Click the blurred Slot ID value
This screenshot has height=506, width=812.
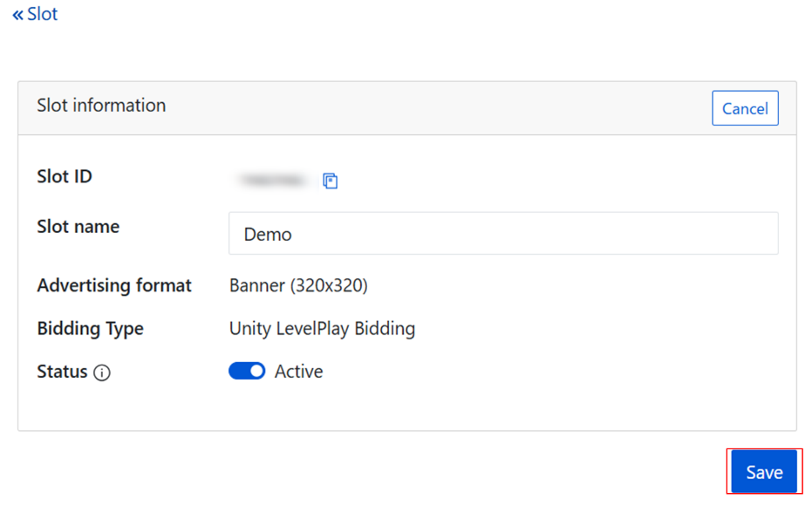273,180
